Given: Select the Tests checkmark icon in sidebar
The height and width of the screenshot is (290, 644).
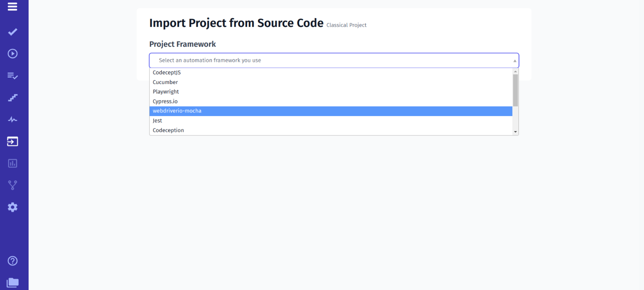Looking at the screenshot, I should tap(12, 32).
